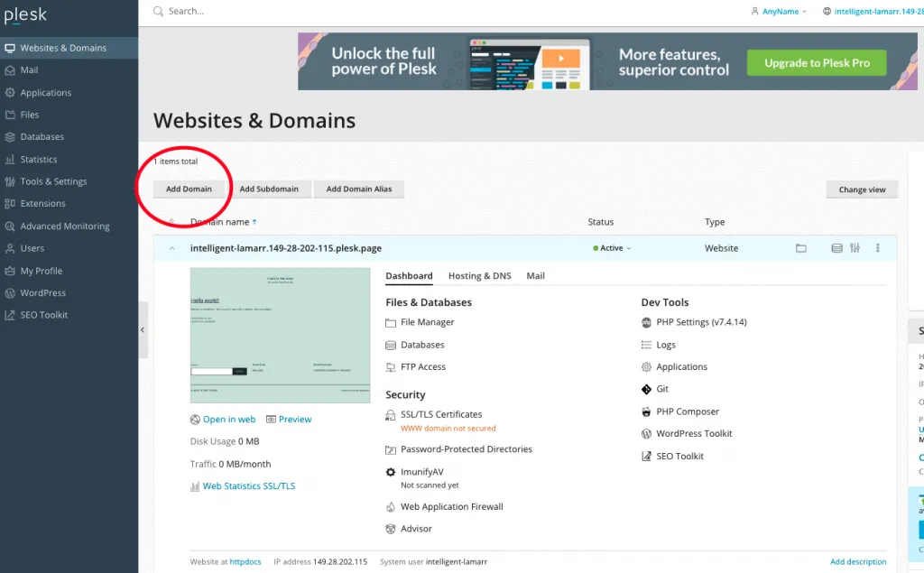The height and width of the screenshot is (573, 924).
Task: Click the website preview thumbnail
Action: point(278,335)
